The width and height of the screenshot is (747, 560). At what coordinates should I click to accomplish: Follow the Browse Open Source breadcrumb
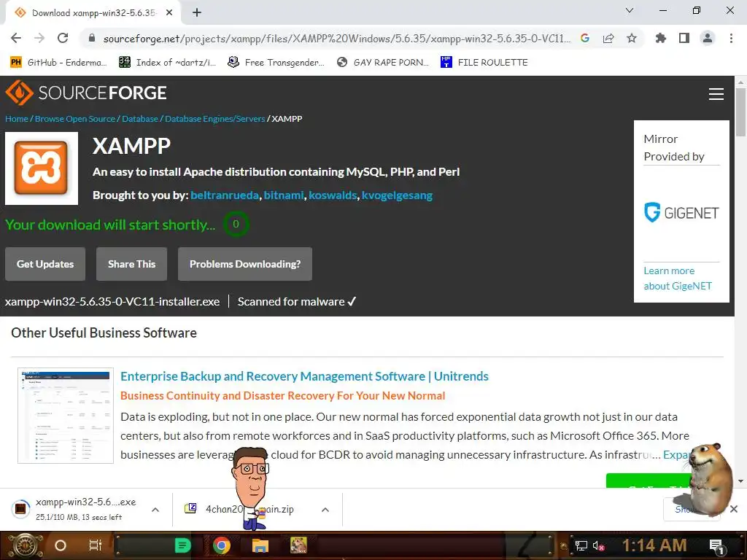pos(75,119)
